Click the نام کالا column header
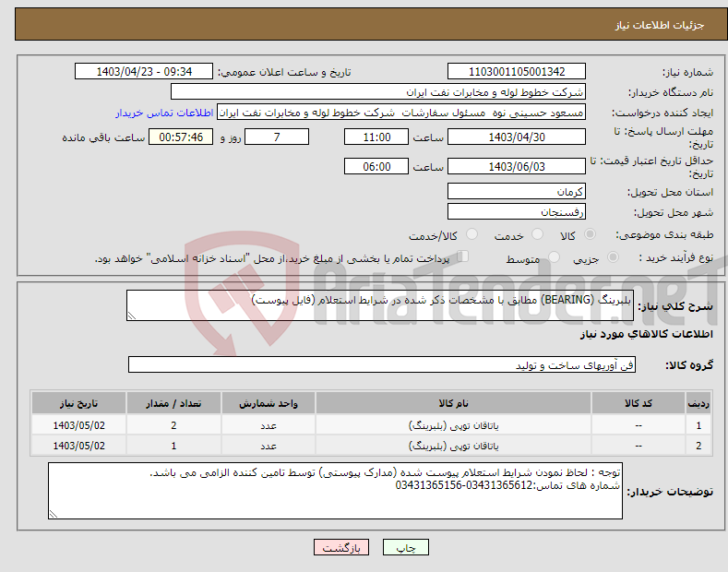728x572 pixels. (453, 403)
